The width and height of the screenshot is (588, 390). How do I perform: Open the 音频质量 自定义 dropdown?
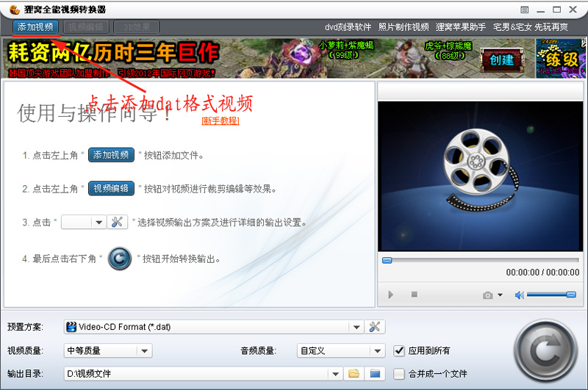point(341,350)
